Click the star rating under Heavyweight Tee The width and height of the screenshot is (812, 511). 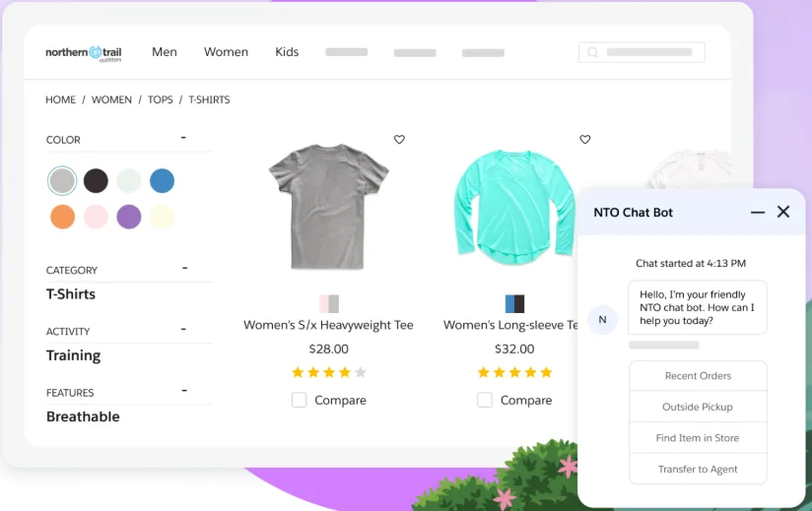click(328, 372)
